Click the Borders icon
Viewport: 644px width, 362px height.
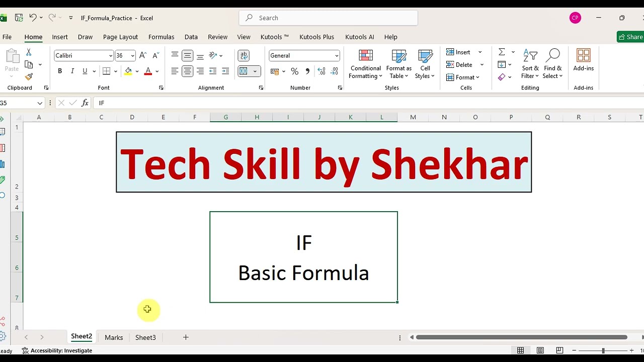click(x=106, y=71)
